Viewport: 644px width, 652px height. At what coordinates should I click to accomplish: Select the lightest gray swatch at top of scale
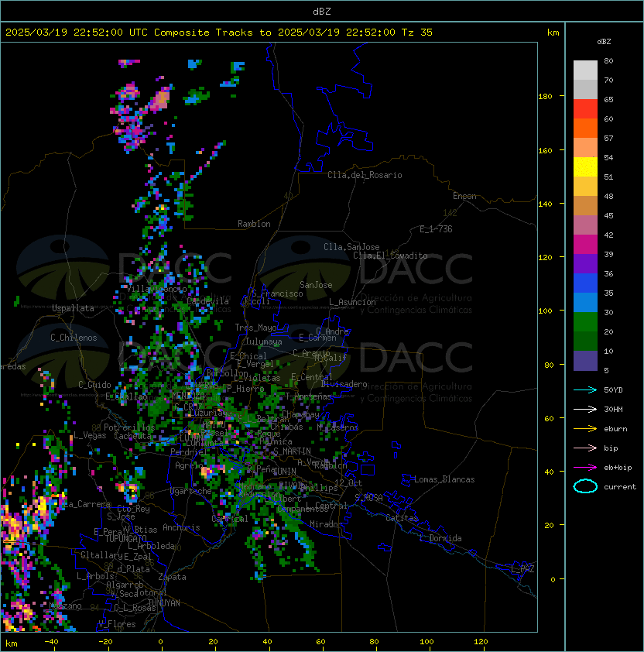pos(585,70)
